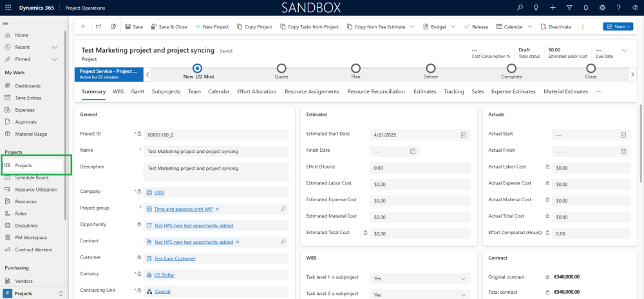The width and height of the screenshot is (644, 299).
Task: Open the lightbulb assistant icon
Action: pyautogui.click(x=536, y=7)
